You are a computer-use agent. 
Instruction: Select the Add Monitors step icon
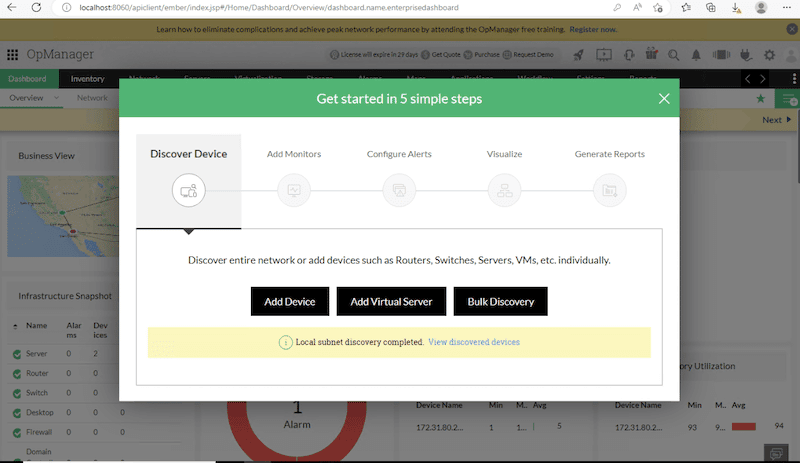tap(294, 190)
